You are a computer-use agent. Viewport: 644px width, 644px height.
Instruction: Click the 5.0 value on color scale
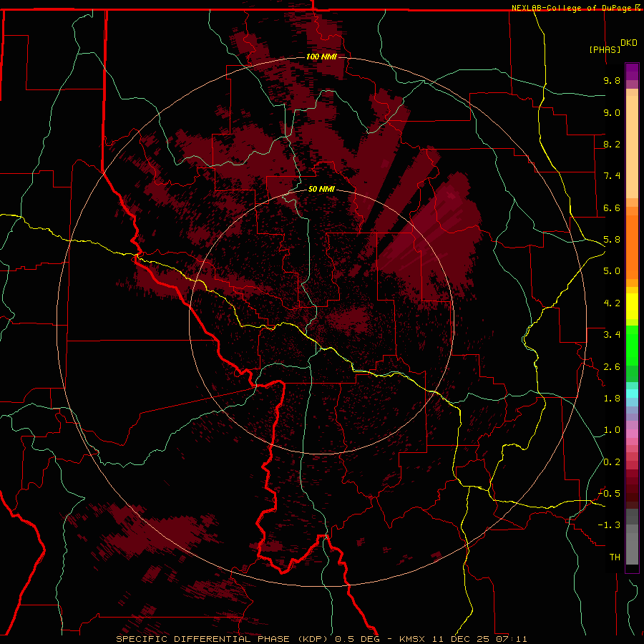click(x=612, y=271)
